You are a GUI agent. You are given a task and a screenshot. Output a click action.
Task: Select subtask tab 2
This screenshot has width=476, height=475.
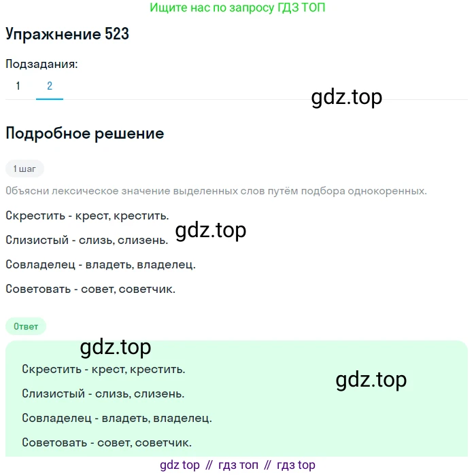(x=50, y=86)
